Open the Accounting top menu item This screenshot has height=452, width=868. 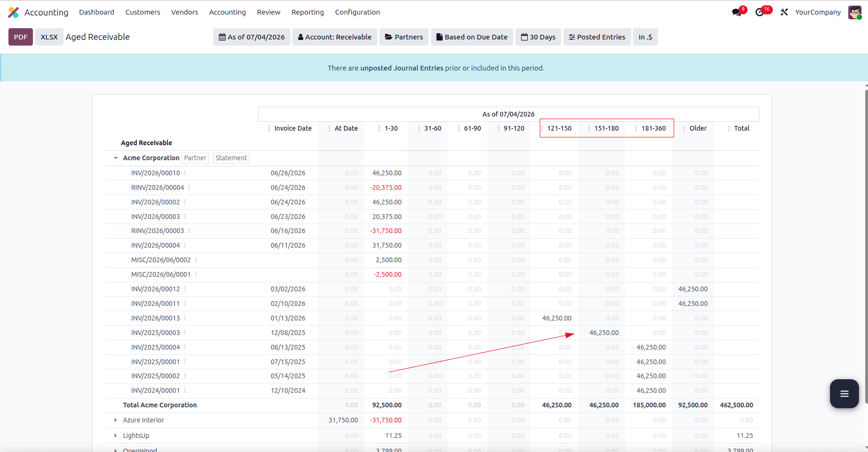pyautogui.click(x=227, y=12)
